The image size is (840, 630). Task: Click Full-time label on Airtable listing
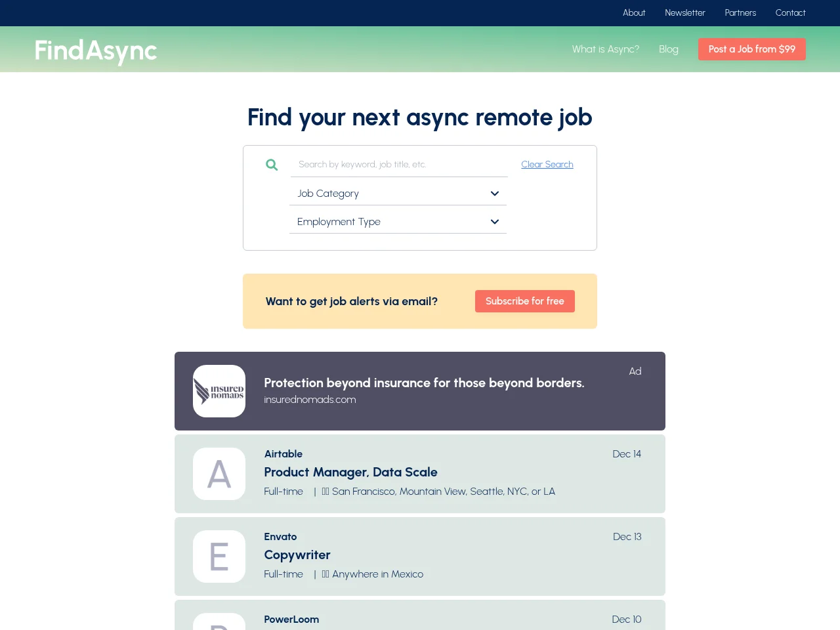283,492
